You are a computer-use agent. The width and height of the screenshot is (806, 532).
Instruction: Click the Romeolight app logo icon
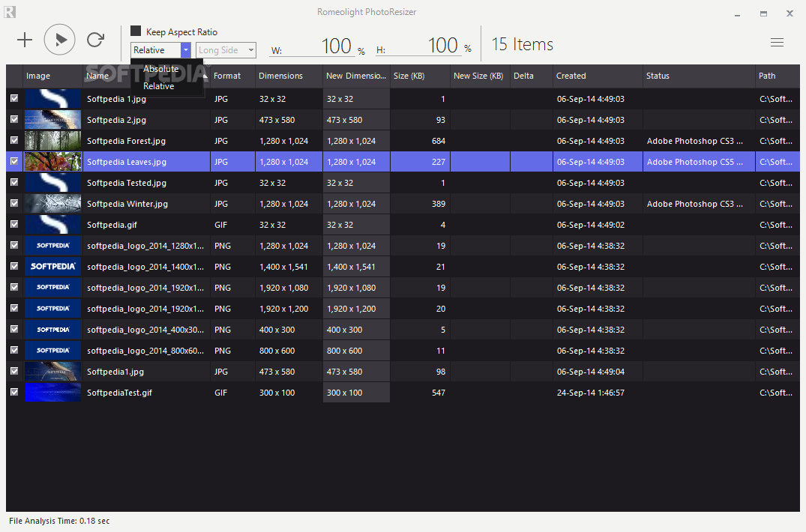[x=9, y=12]
